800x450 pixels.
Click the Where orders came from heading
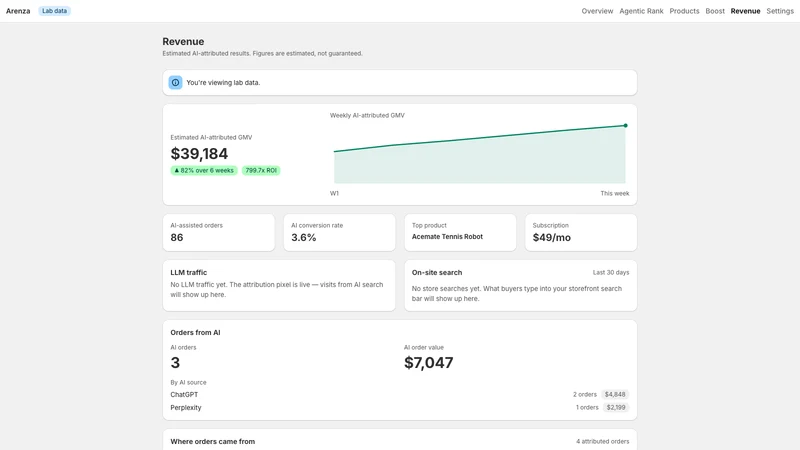click(x=213, y=441)
